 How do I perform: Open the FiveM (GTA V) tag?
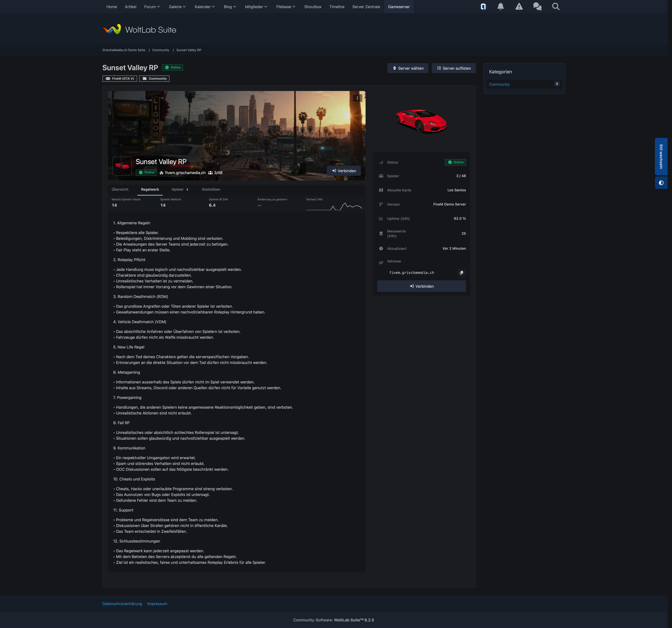pos(120,78)
